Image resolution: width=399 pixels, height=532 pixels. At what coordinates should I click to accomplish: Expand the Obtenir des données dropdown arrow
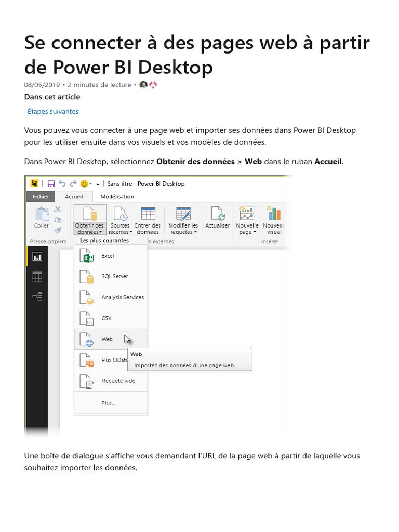(100, 232)
